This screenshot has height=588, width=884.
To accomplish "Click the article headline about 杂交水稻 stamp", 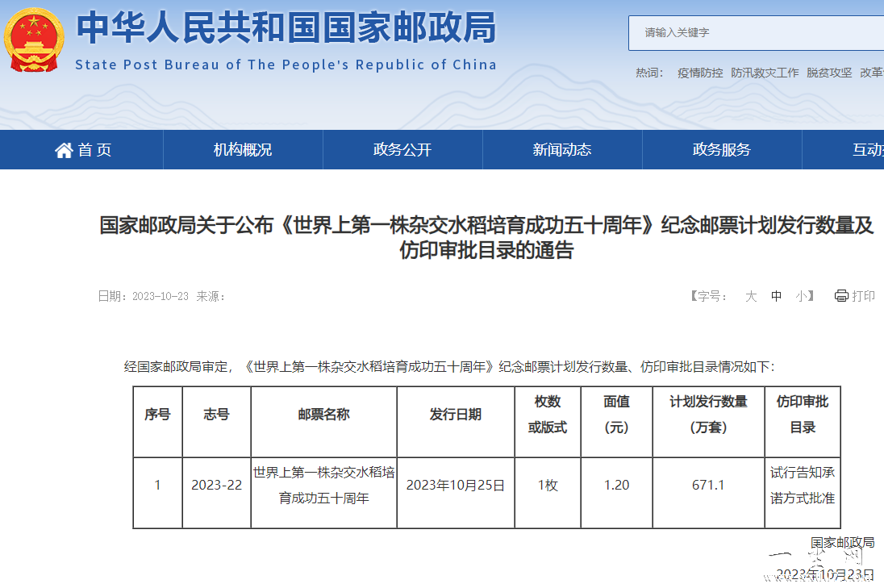I will (x=486, y=237).
